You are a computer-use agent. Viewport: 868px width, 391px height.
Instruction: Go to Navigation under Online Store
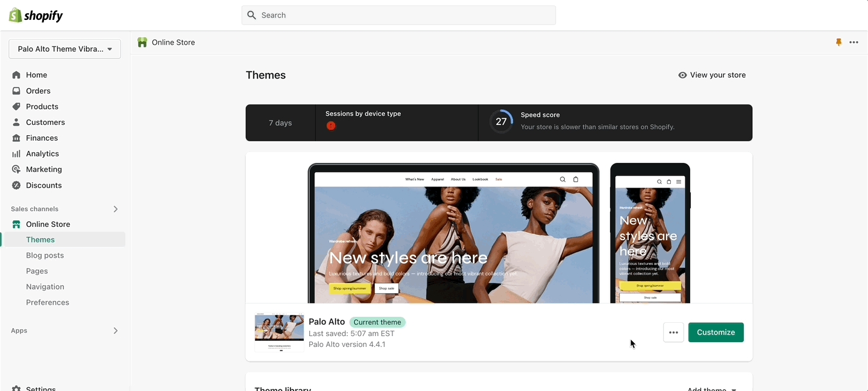[x=45, y=287]
